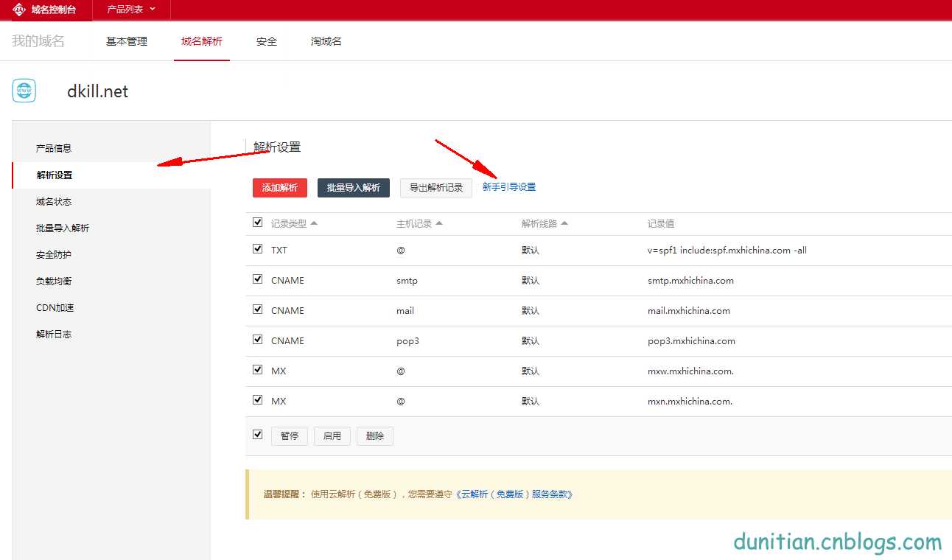Click the mail.mxhichina.com record value
Viewport: 952px width, 560px height.
tap(689, 310)
